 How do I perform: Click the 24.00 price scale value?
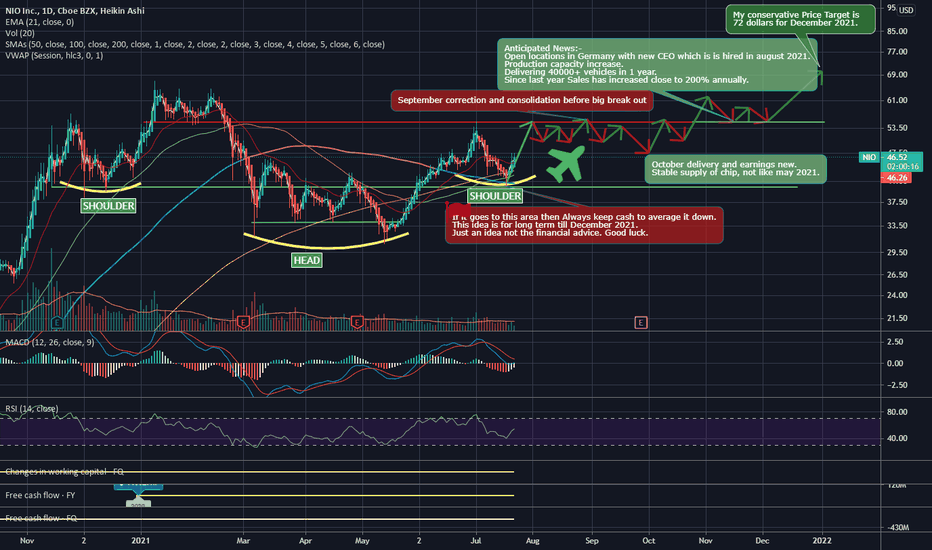897,295
